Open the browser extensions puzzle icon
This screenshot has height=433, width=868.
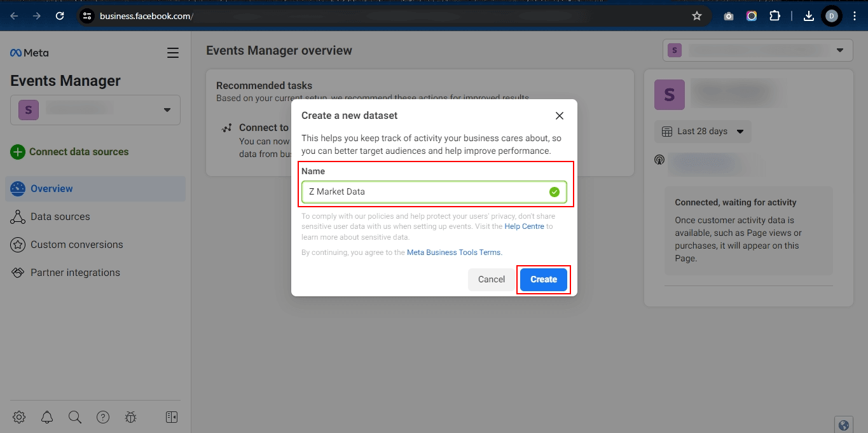point(775,16)
